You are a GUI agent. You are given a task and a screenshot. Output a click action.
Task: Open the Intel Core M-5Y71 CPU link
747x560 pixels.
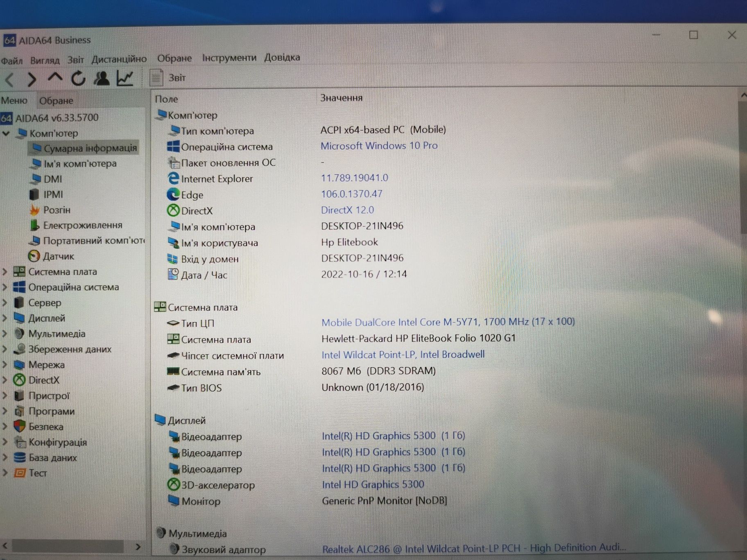[448, 322]
